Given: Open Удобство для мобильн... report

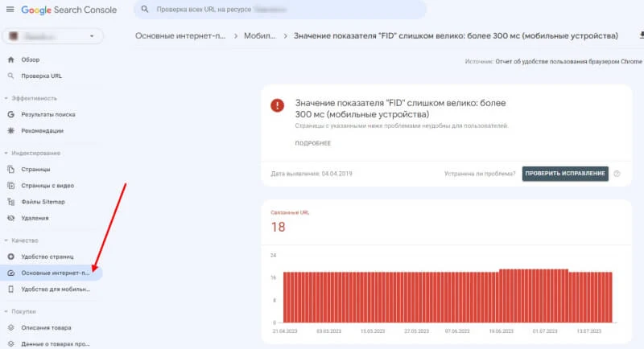Looking at the screenshot, I should pos(56,289).
